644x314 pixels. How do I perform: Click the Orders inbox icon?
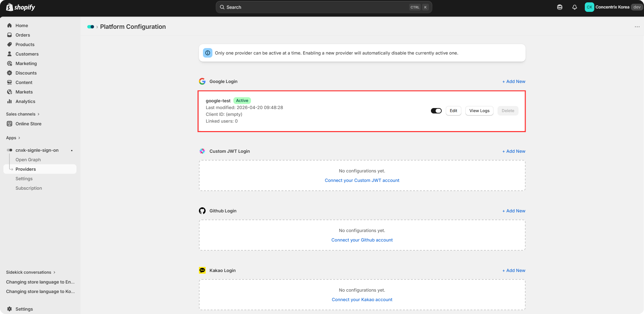[9, 35]
